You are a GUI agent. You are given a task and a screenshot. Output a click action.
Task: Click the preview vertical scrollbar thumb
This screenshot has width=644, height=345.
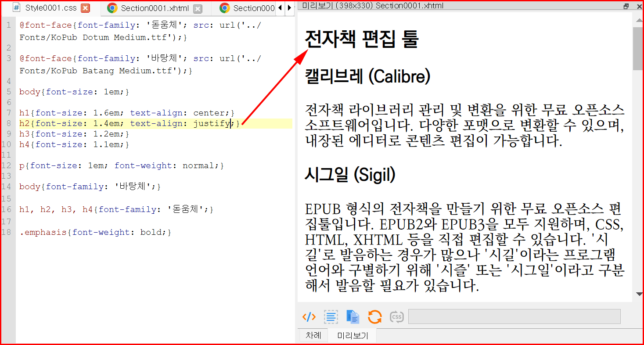(x=638, y=48)
